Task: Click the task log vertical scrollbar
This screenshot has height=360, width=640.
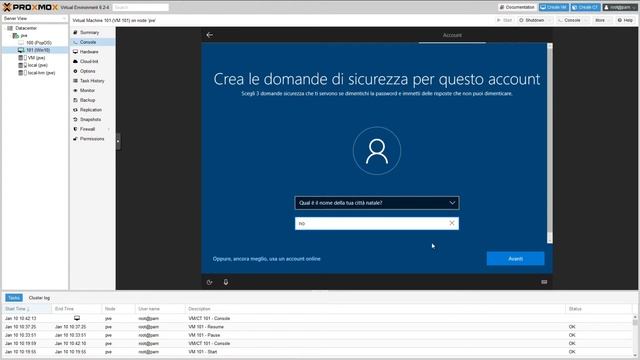Action: click(635, 335)
